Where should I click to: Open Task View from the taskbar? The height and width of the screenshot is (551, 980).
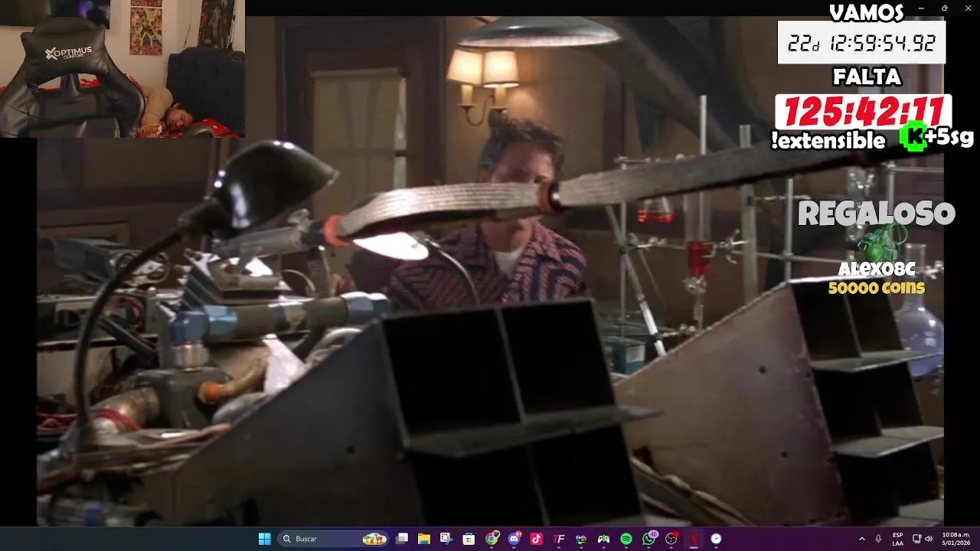click(402, 539)
